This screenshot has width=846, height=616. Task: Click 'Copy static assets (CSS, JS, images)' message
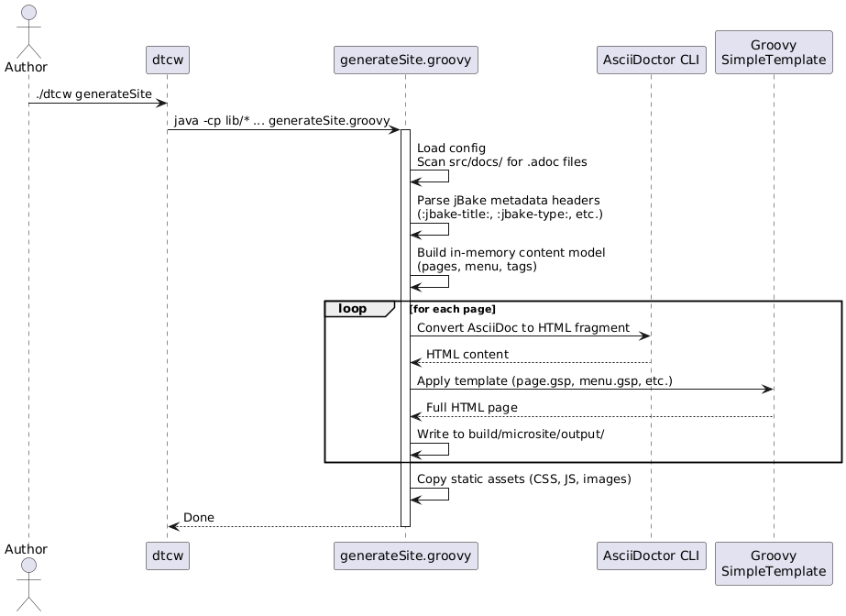click(x=524, y=479)
